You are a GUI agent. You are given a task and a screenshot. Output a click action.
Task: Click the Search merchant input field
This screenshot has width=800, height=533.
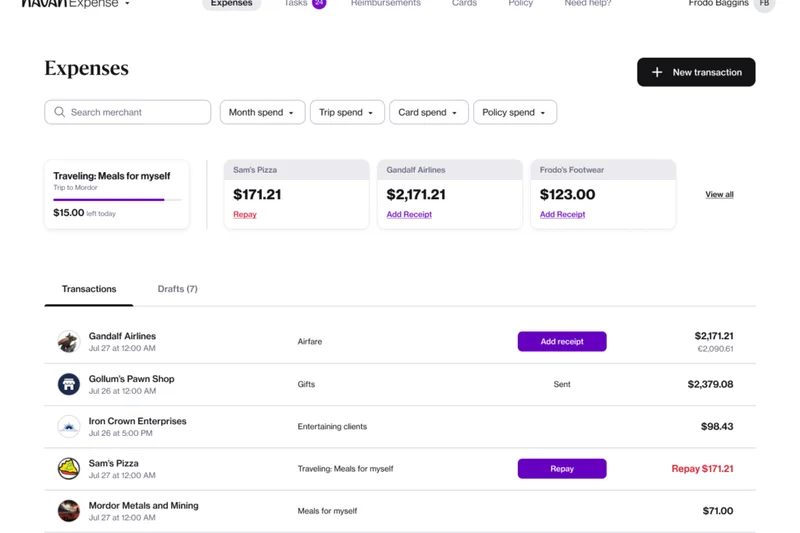(x=136, y=112)
